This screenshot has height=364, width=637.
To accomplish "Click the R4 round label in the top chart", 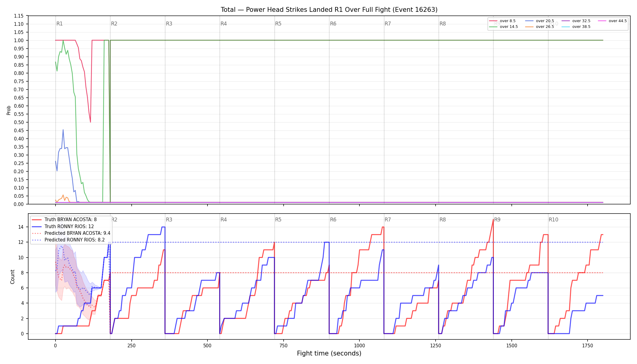I will point(224,24).
